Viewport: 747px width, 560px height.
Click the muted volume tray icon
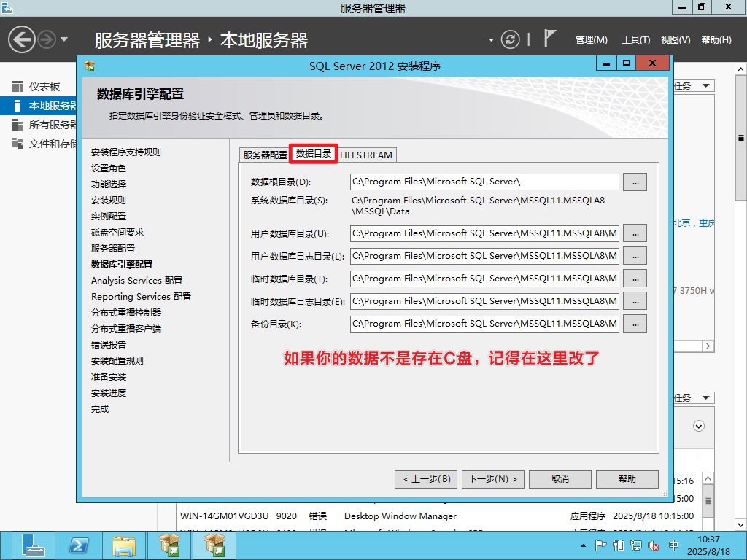654,545
